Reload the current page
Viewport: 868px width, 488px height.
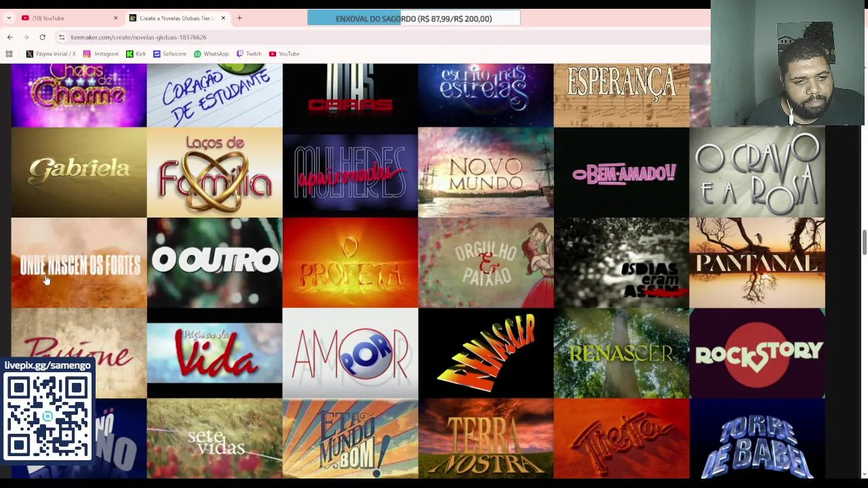coord(42,37)
